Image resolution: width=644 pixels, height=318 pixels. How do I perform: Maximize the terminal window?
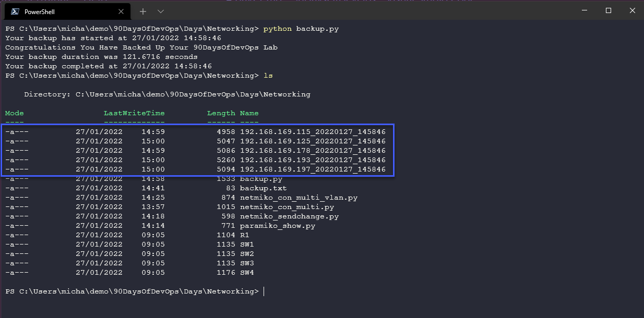click(609, 10)
